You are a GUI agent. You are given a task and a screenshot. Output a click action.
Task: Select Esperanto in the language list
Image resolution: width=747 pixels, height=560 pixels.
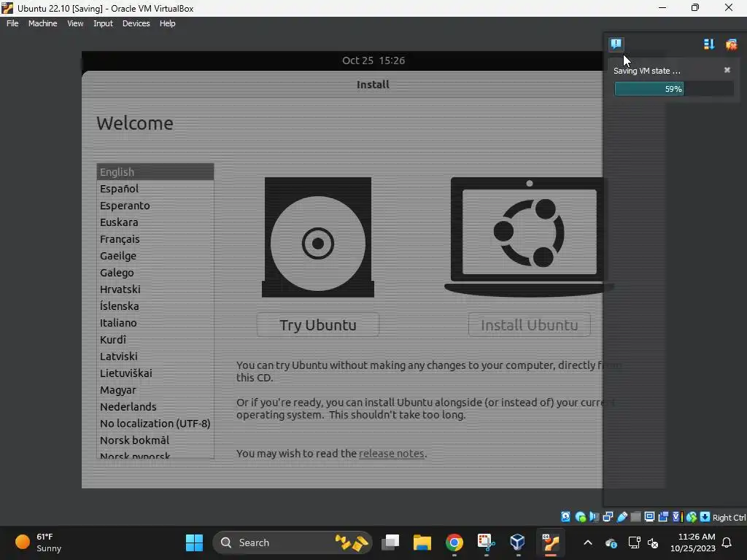point(155,205)
